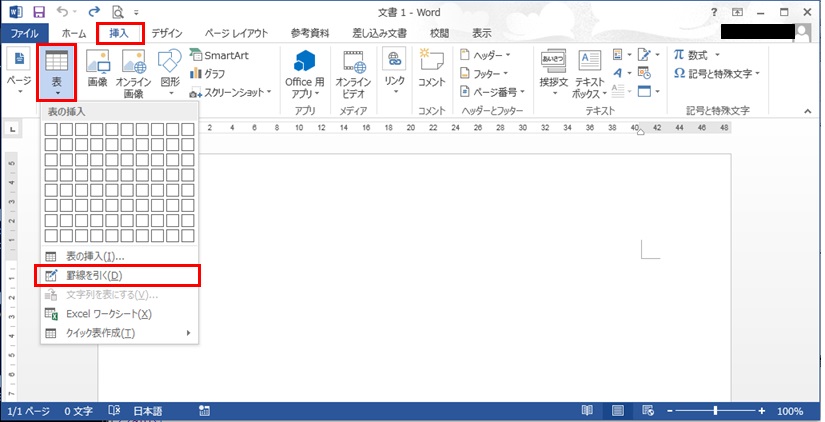The width and height of the screenshot is (825, 422).
Task: Switch to the ページ レイアウト tab
Action: [236, 33]
